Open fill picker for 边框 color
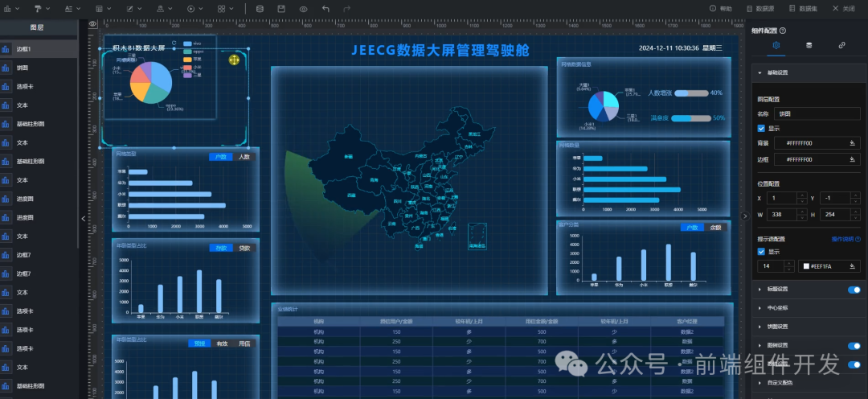The height and width of the screenshot is (399, 868). (853, 159)
